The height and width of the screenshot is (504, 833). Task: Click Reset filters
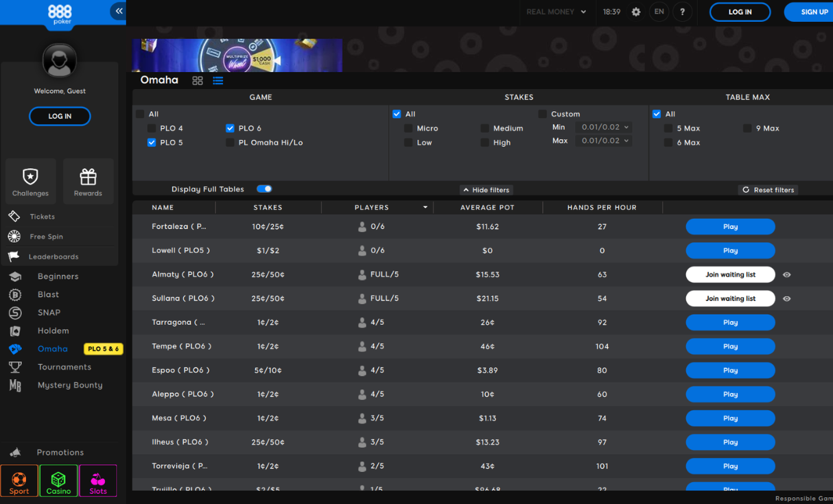click(x=768, y=190)
